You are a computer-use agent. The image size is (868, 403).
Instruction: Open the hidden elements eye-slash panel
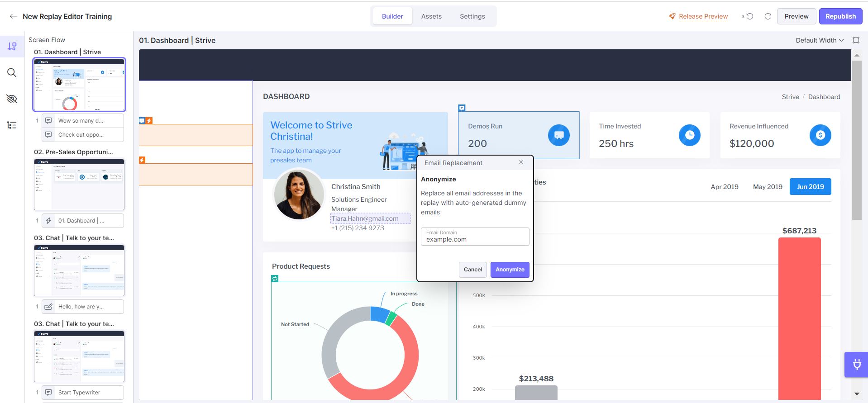click(x=12, y=99)
